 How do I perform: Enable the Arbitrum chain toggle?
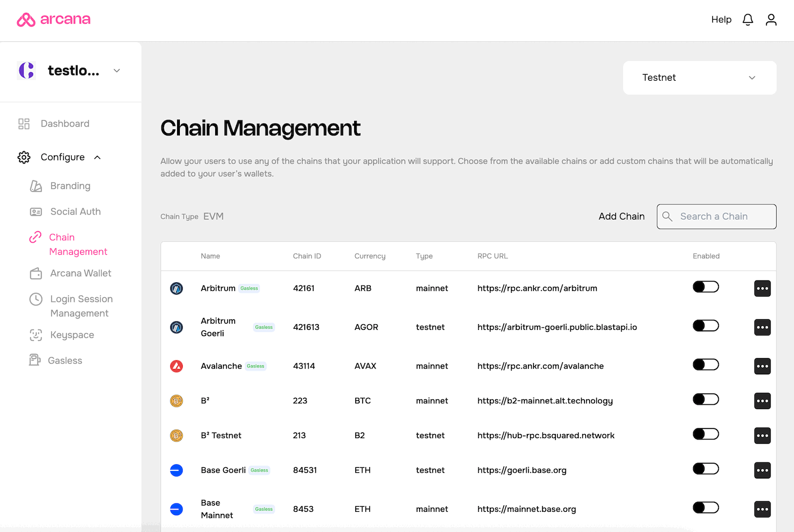[x=705, y=287]
